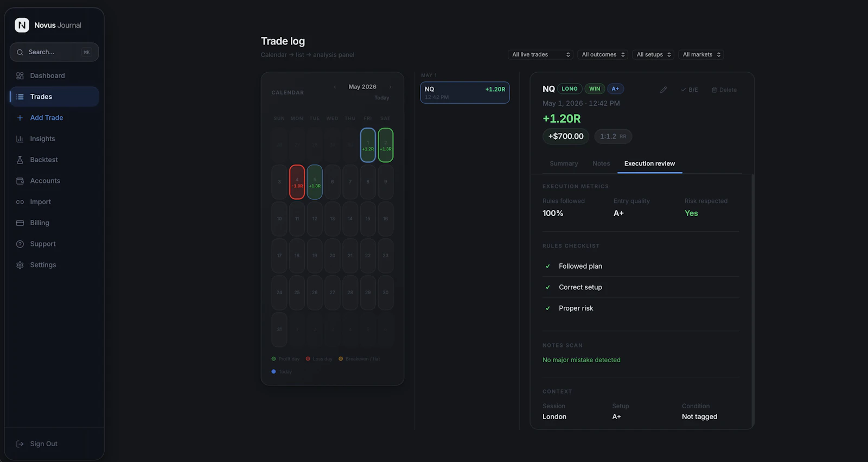Viewport: 868px width, 462px height.
Task: Open the Accounts menu item
Action: pos(54,181)
